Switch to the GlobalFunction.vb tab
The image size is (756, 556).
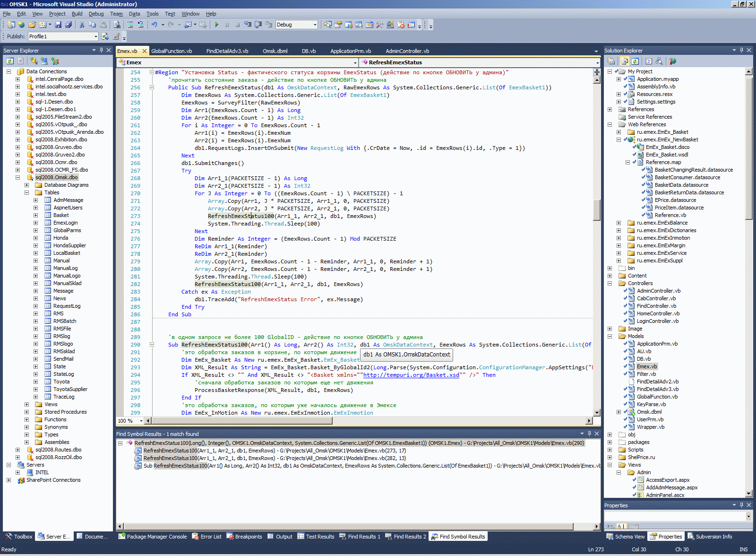(172, 51)
